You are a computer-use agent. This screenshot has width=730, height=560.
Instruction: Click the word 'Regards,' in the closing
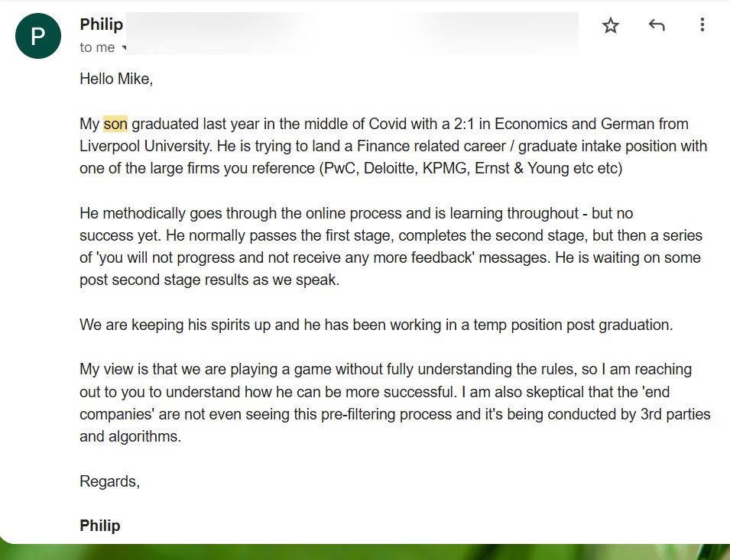pos(109,481)
